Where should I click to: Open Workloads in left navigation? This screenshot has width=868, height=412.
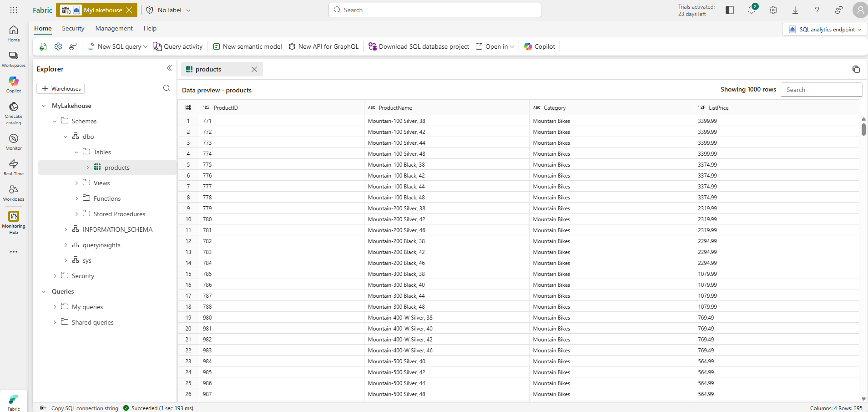coord(14,193)
